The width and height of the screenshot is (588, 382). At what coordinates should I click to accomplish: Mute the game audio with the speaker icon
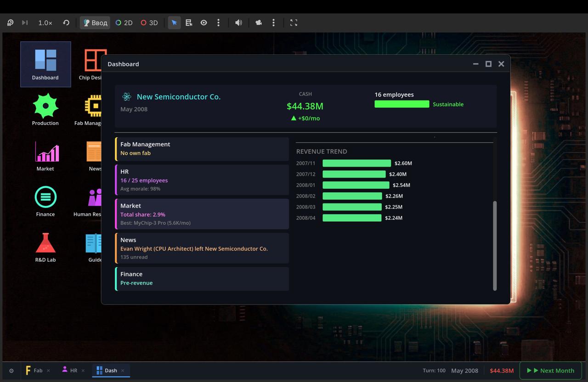coord(238,22)
